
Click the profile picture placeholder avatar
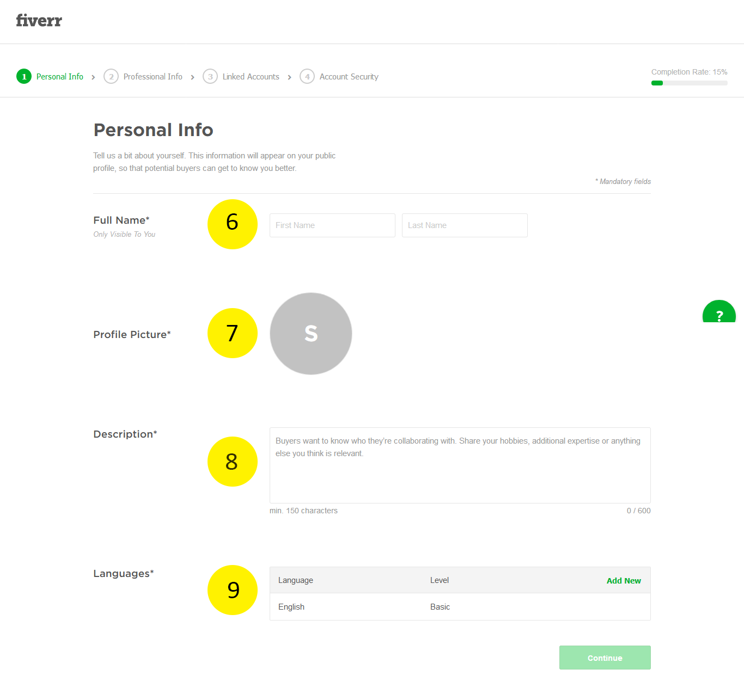[x=311, y=334]
